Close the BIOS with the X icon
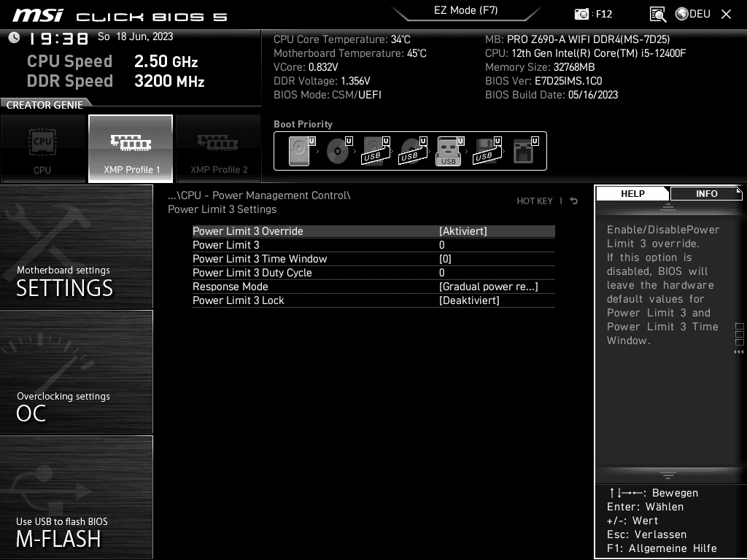 [726, 15]
